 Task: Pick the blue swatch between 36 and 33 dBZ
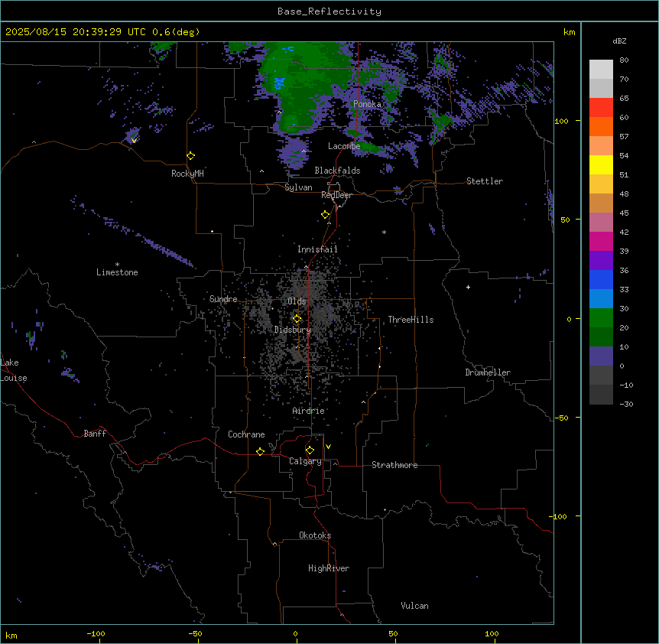coord(601,279)
